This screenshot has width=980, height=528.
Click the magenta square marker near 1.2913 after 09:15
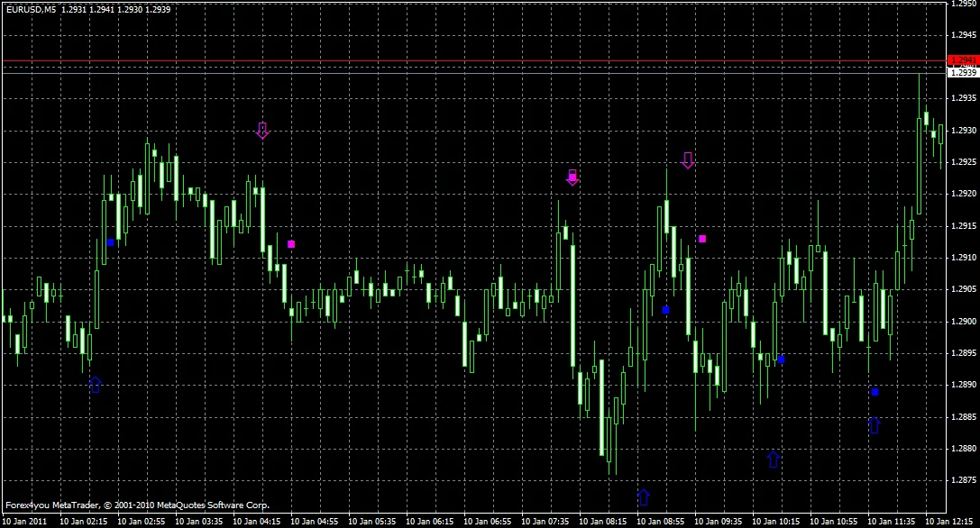pyautogui.click(x=702, y=239)
